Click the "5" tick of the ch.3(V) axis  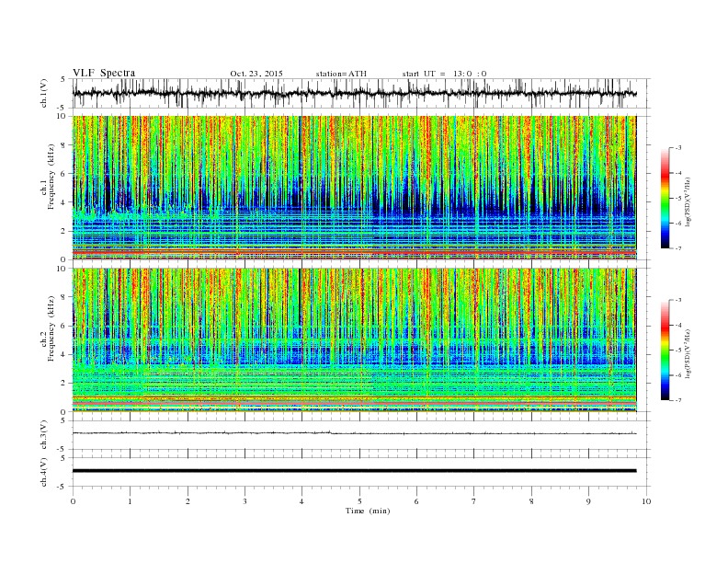[x=64, y=420]
